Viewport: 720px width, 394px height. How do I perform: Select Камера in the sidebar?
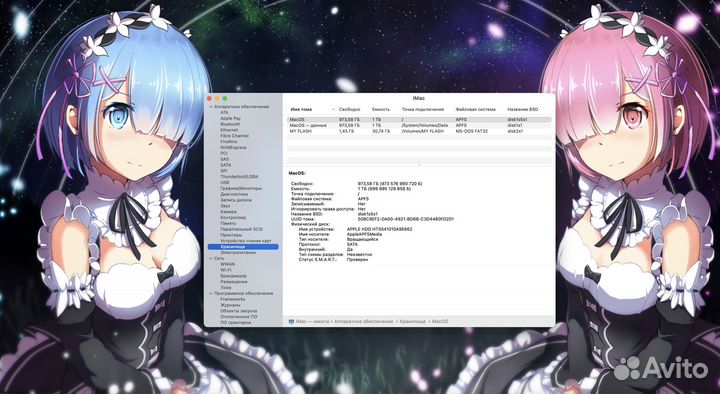click(228, 212)
